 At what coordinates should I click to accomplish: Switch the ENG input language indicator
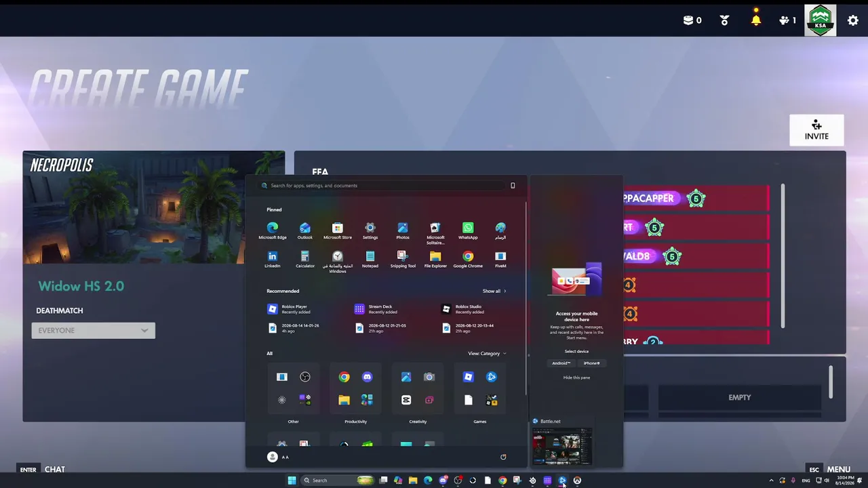tap(806, 481)
